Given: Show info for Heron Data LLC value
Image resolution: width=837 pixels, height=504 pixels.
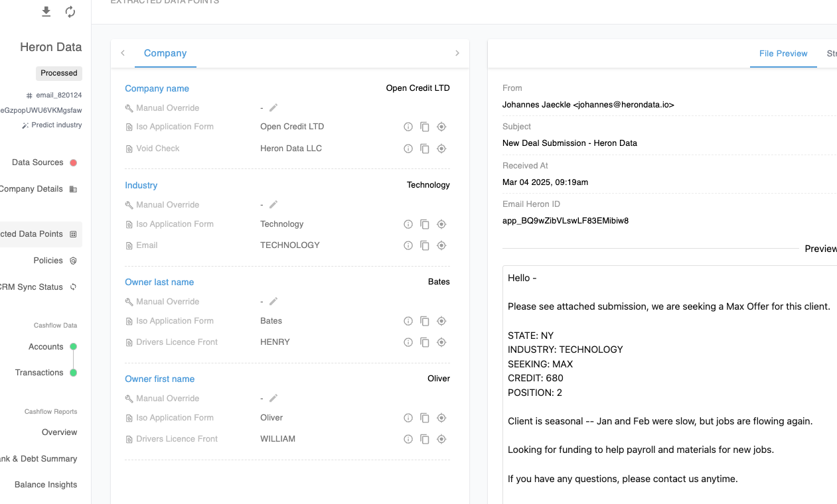Looking at the screenshot, I should pyautogui.click(x=408, y=149).
